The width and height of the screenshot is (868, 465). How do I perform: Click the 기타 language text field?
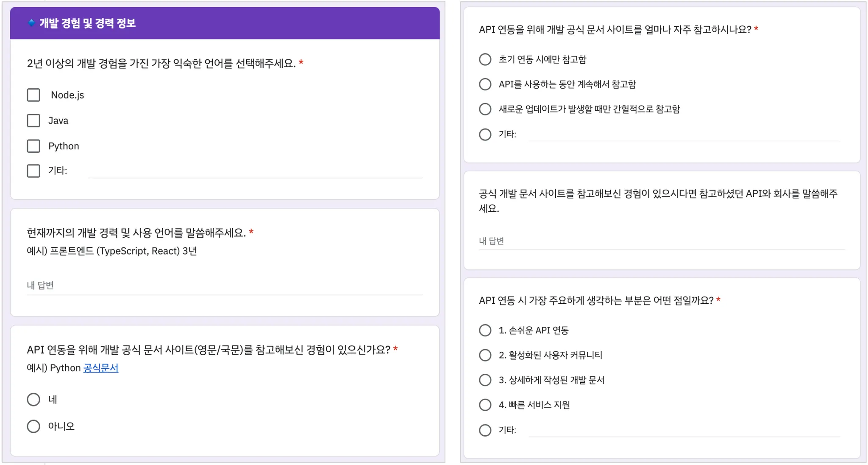255,171
